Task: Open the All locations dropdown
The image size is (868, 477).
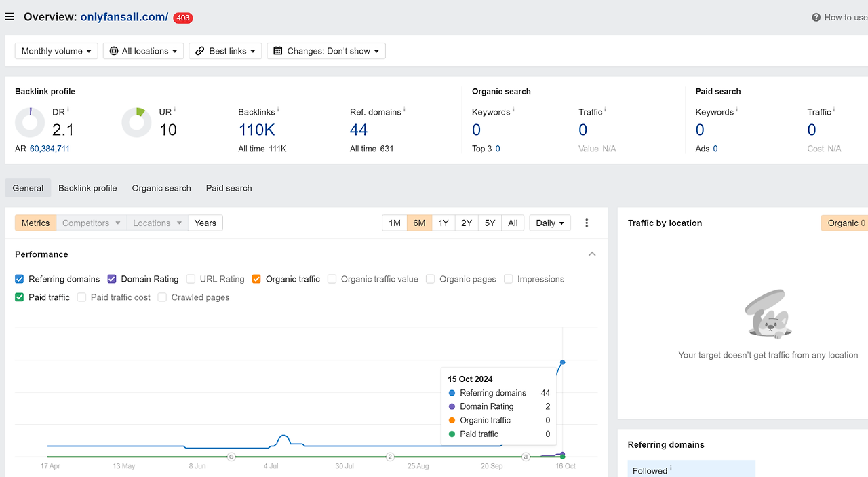Action: [143, 51]
